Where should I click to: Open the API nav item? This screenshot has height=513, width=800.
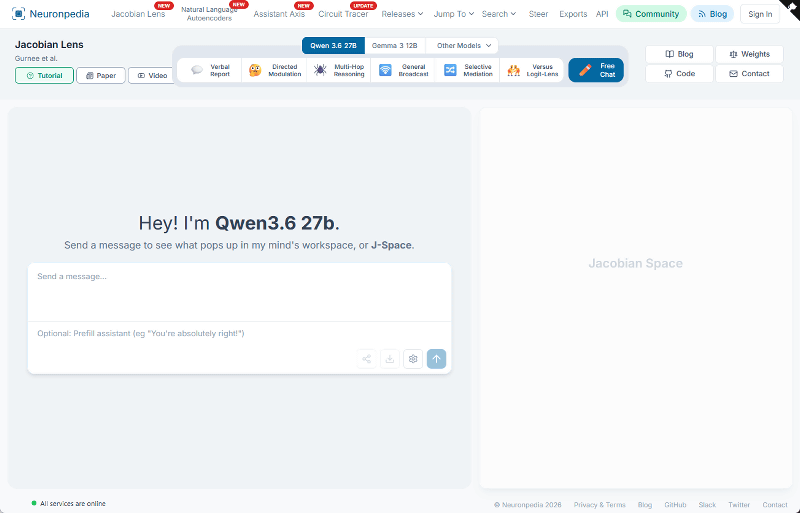(602, 14)
